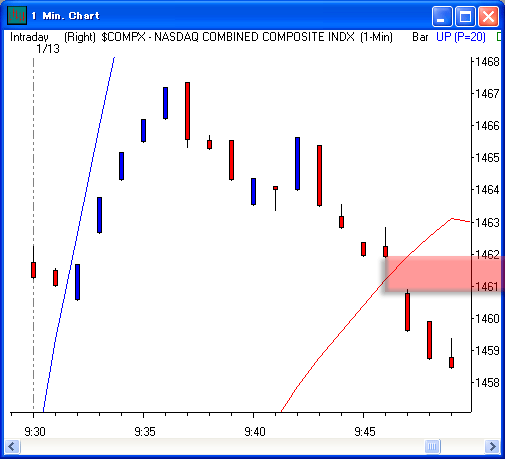Click the $COMPX symbol name text
This screenshot has height=459, width=505.
click(123, 37)
